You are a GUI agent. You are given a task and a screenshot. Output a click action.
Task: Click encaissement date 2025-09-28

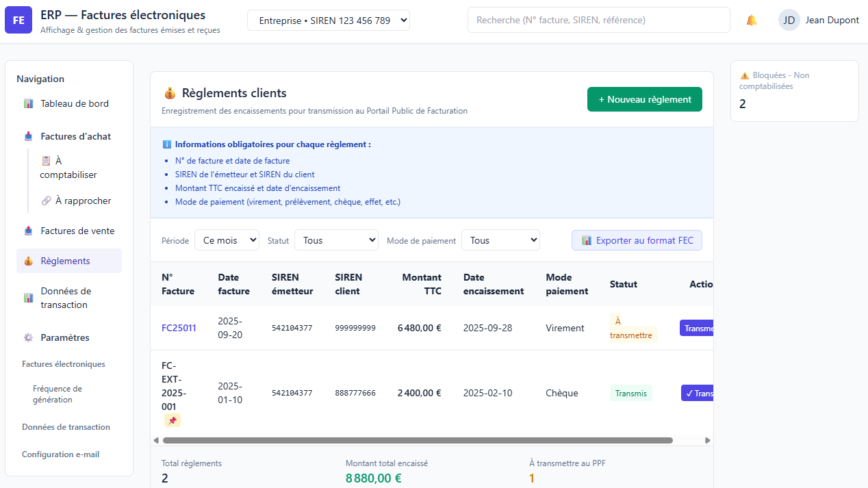[x=488, y=328]
